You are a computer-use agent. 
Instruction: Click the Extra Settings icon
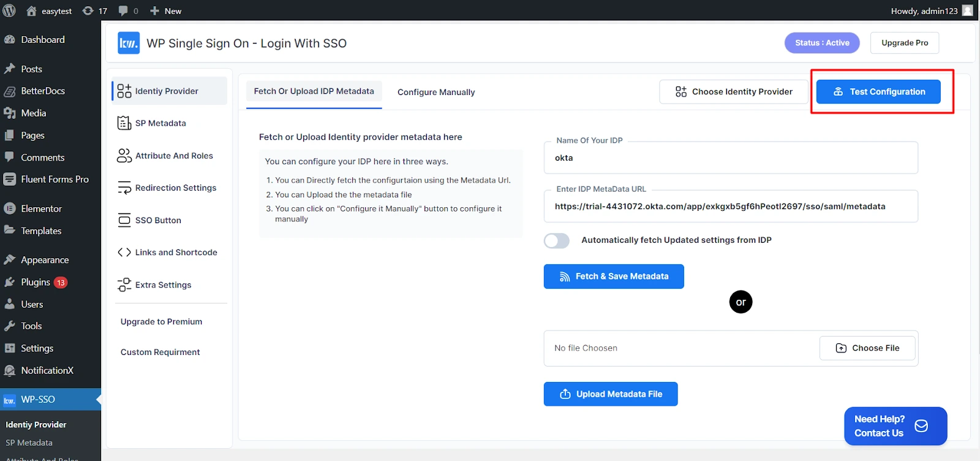[124, 284]
